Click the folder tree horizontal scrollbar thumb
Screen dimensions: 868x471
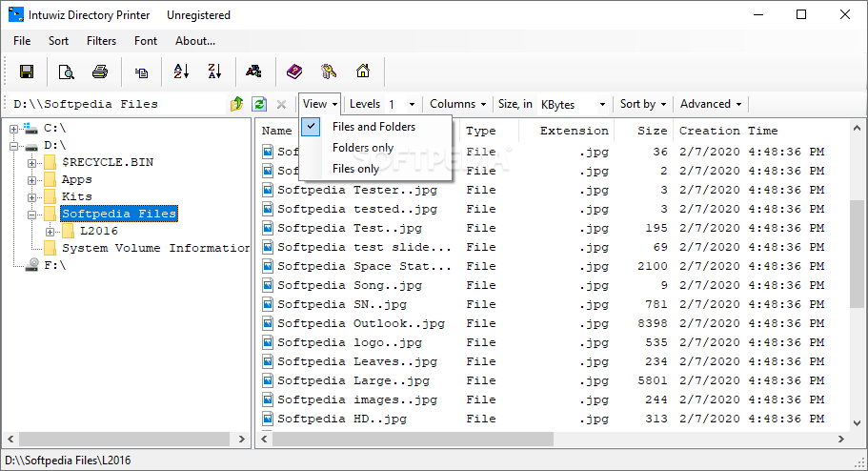[125, 439]
